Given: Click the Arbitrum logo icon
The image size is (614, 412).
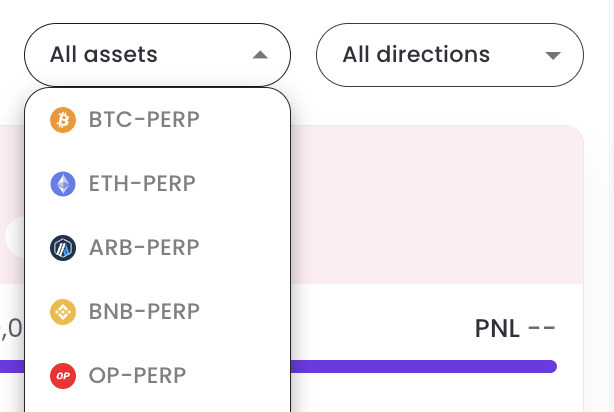Looking at the screenshot, I should pyautogui.click(x=62, y=248).
